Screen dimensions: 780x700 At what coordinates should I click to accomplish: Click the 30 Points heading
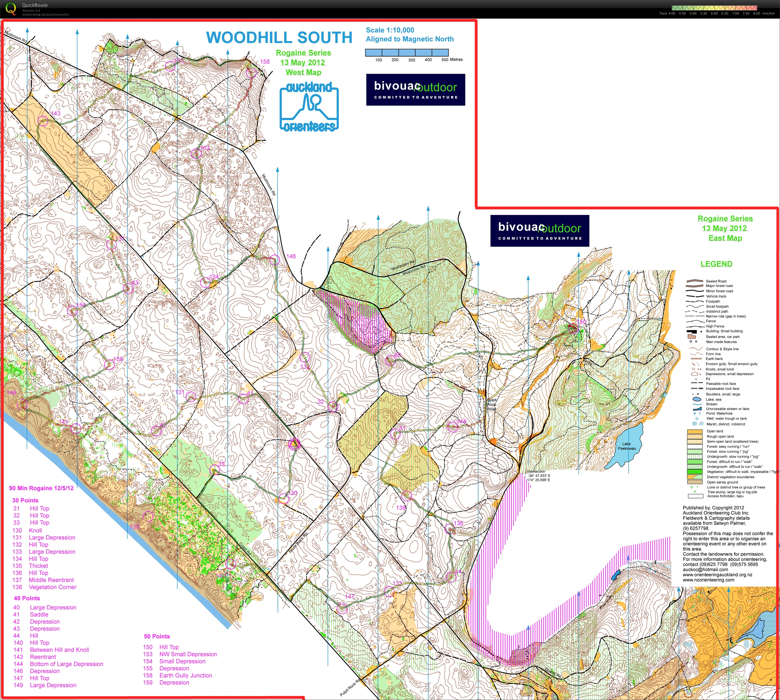pyautogui.click(x=25, y=500)
